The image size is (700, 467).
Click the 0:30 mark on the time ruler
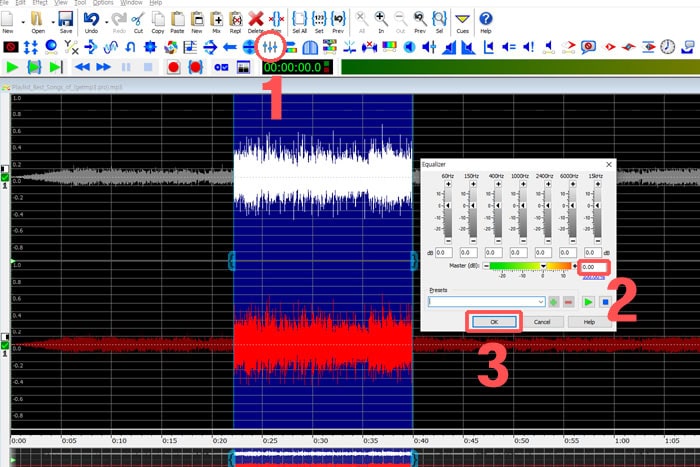321,441
